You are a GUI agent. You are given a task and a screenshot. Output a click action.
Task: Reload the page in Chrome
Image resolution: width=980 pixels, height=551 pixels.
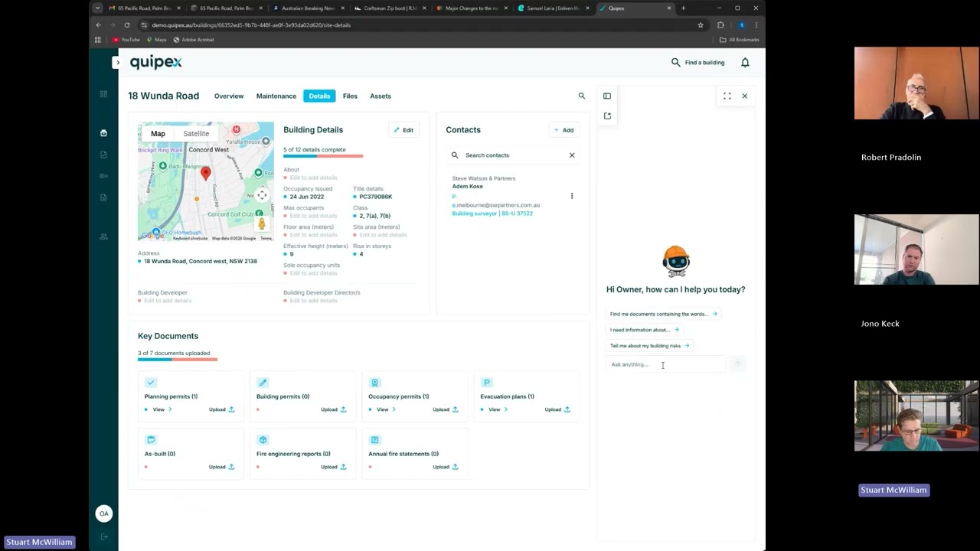click(x=127, y=24)
